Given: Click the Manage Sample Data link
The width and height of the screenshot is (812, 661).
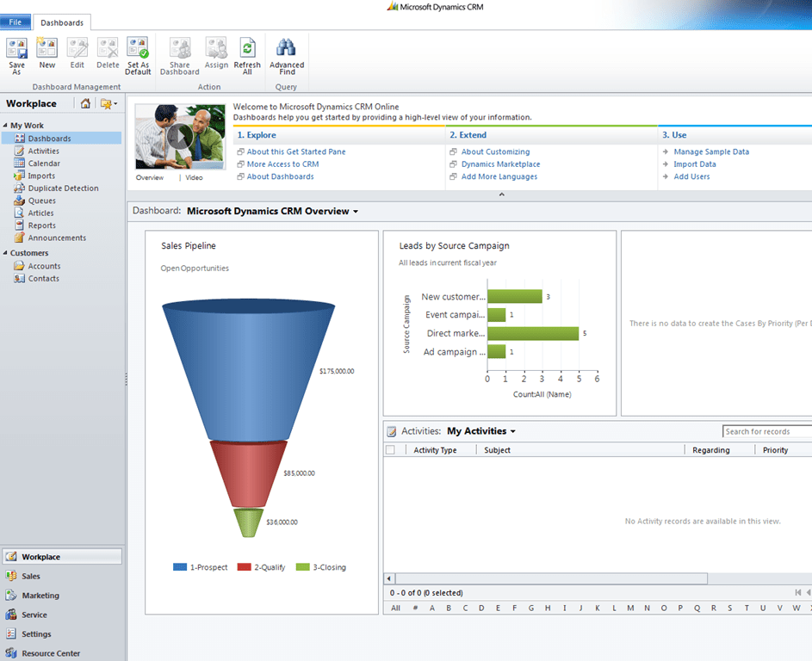Looking at the screenshot, I should coord(711,151).
